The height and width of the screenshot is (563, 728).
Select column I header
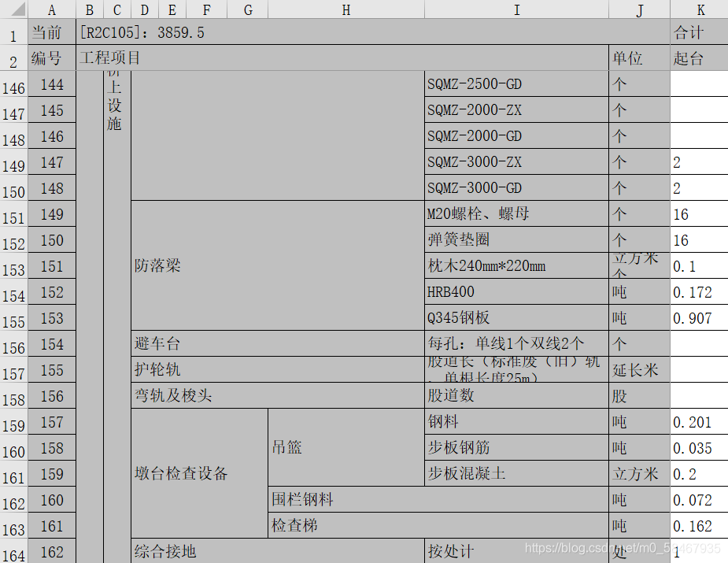517,9
